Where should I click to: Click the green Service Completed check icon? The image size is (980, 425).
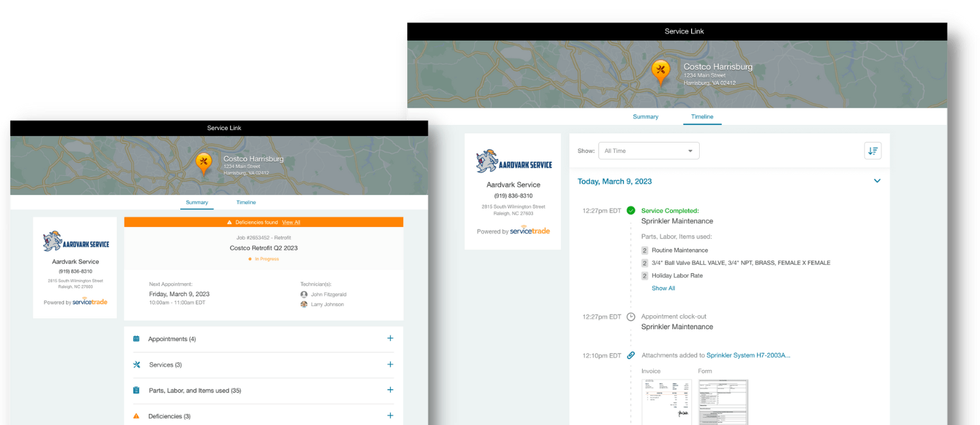[x=630, y=211]
